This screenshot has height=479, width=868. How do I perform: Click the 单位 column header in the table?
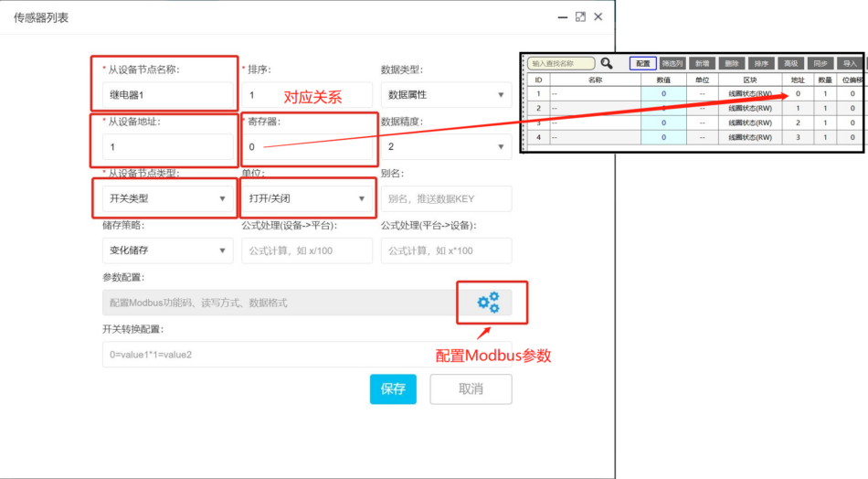[702, 80]
